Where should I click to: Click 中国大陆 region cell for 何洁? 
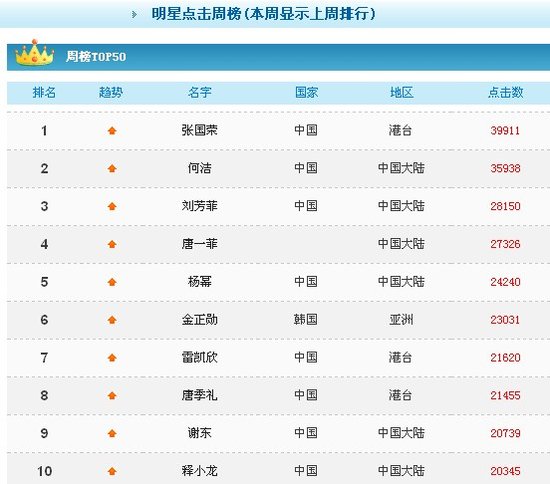pyautogui.click(x=401, y=168)
